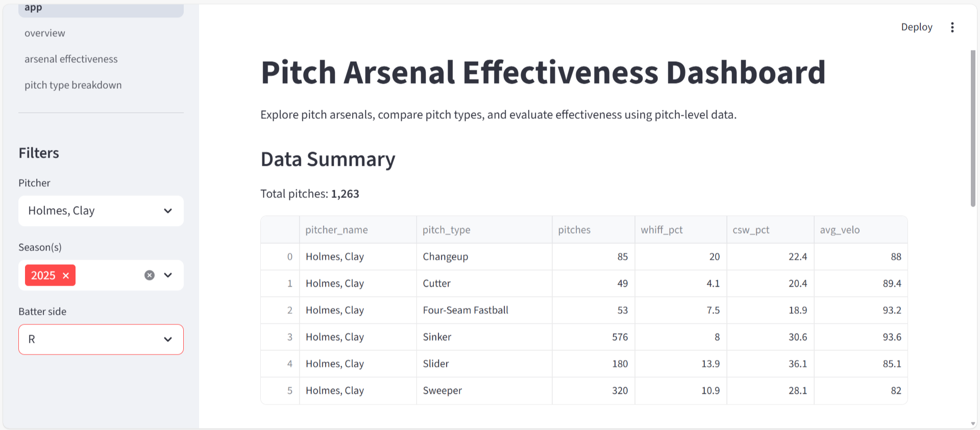The image size is (980, 430).
Task: Remove the 2025 season tag
Action: (66, 275)
